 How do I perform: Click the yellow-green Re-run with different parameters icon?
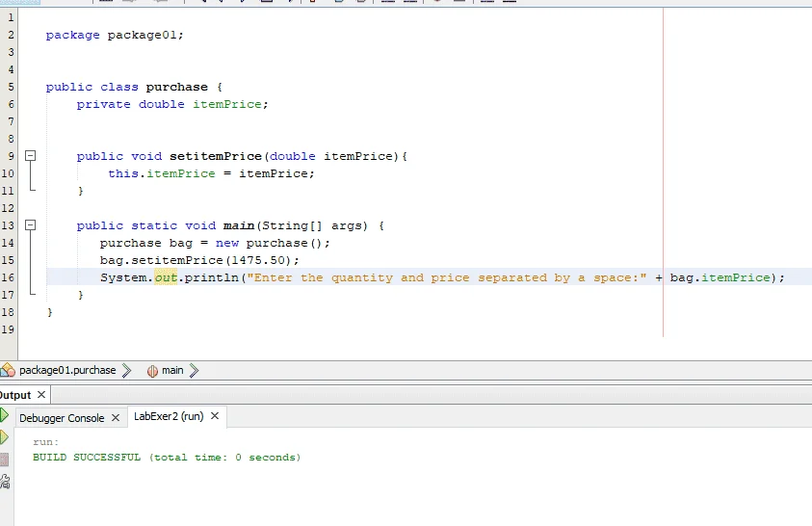point(4,437)
